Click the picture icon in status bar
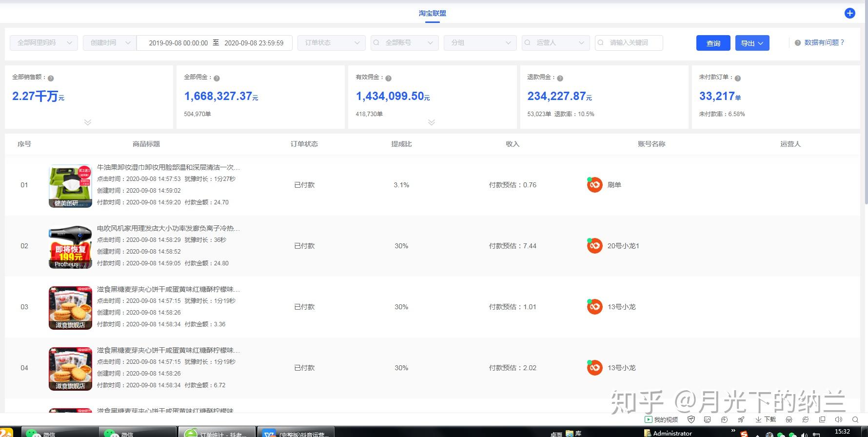The image size is (868, 437). (708, 419)
